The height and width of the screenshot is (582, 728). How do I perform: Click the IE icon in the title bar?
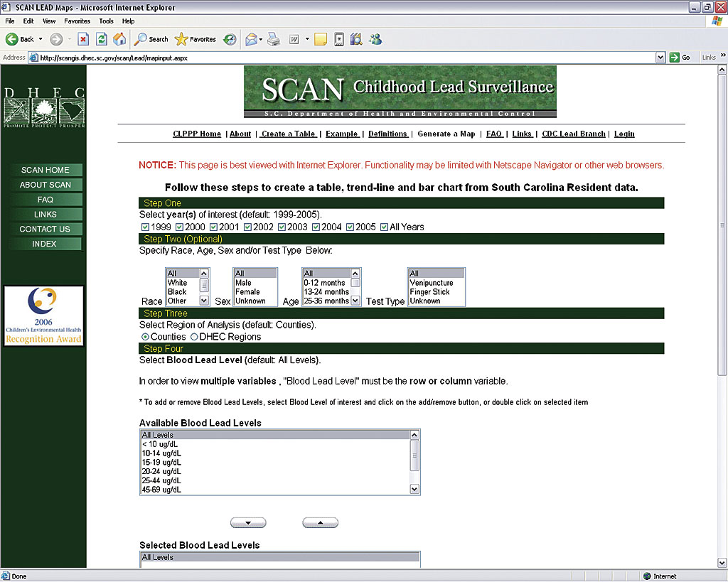[x=6, y=7]
